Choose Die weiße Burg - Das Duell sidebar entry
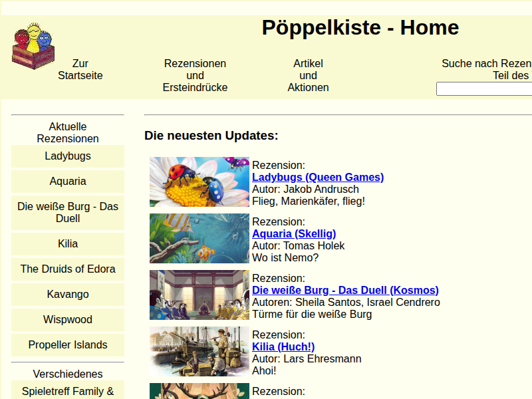532x399 pixels. (68, 213)
